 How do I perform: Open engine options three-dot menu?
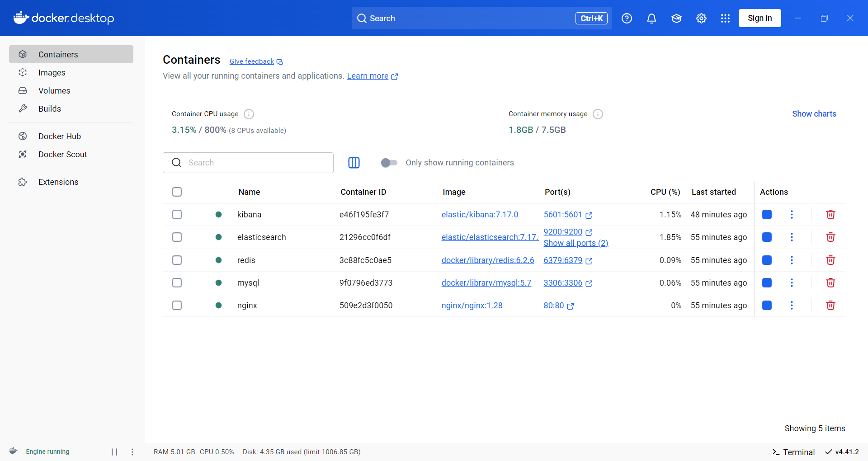point(132,452)
